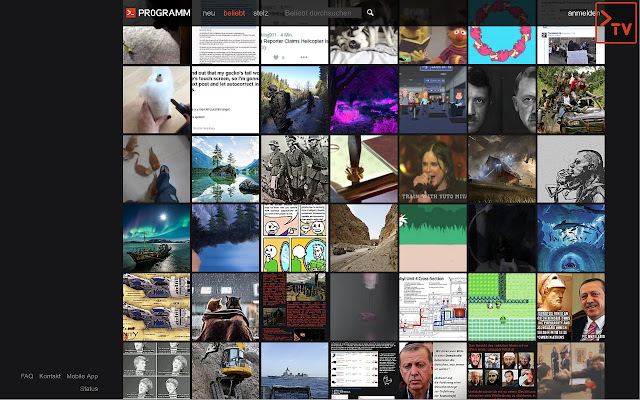
Task: Open the four-panel comic strip thumbnail
Action: [294, 238]
